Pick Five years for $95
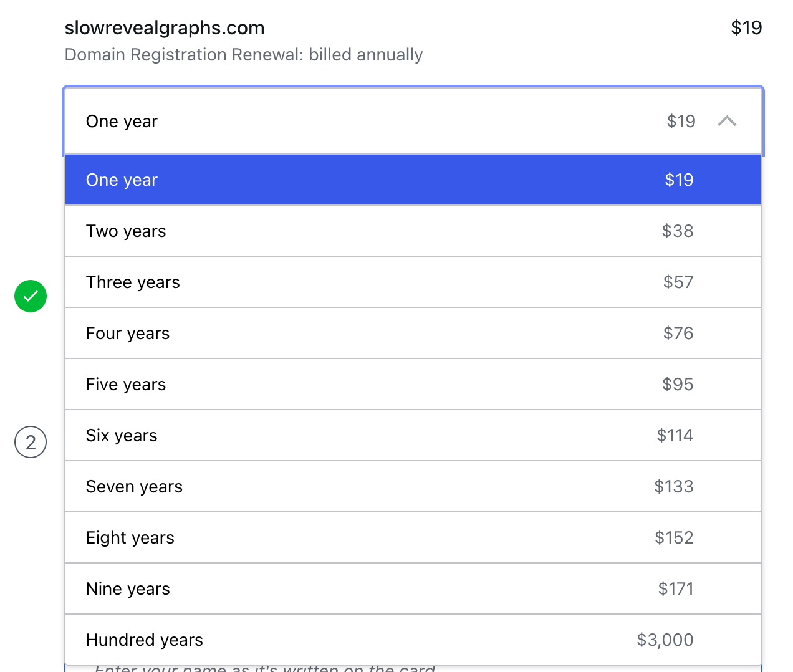This screenshot has width=793, height=672. pyautogui.click(x=413, y=385)
